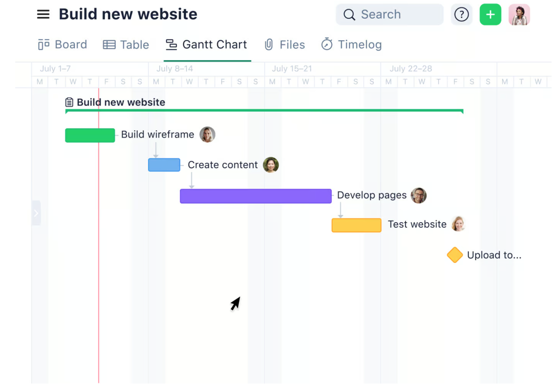The width and height of the screenshot is (553, 392).
Task: Click the green add new button
Action: [x=490, y=14]
